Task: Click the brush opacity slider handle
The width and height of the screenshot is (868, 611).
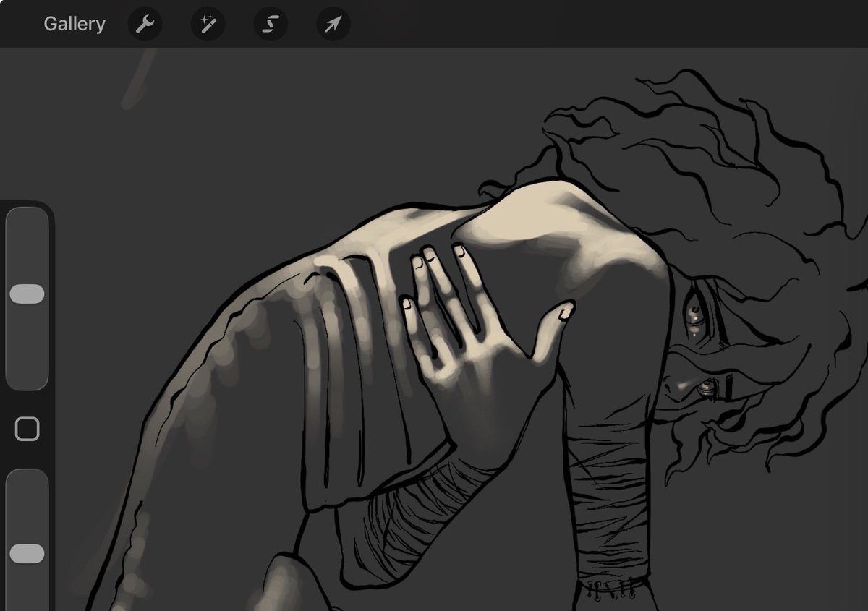Action: tap(27, 554)
